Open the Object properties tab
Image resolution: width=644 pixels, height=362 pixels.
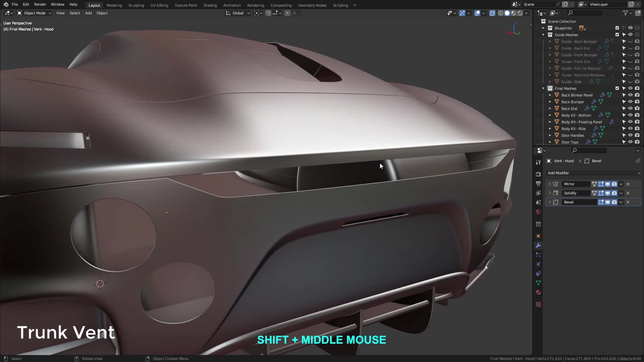(x=538, y=236)
